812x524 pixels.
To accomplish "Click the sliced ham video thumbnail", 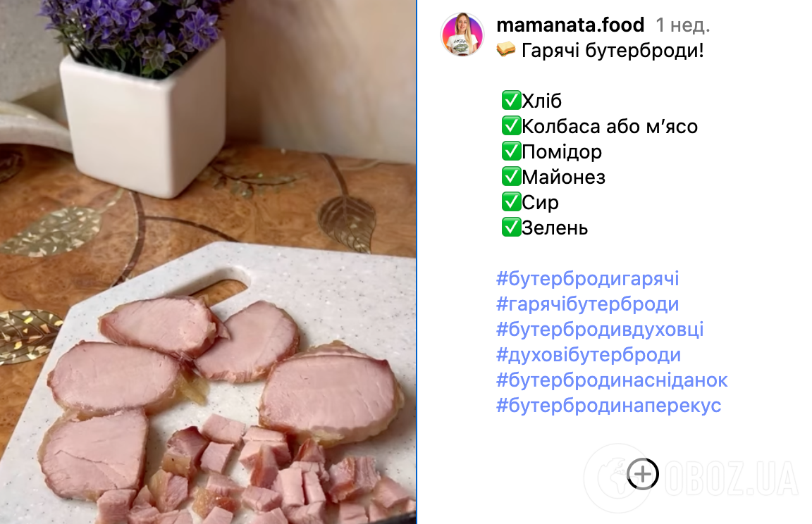I will tap(208, 262).
